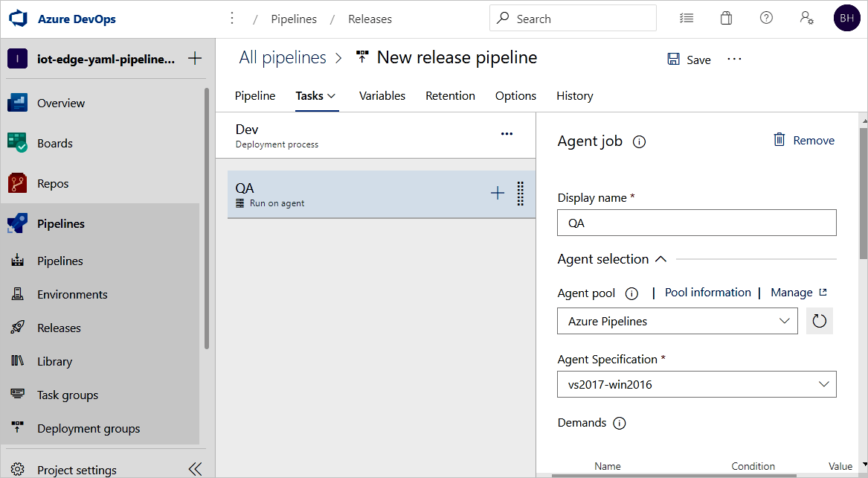Open the Azure Pipelines agent pool dropdown
868x478 pixels.
[677, 321]
